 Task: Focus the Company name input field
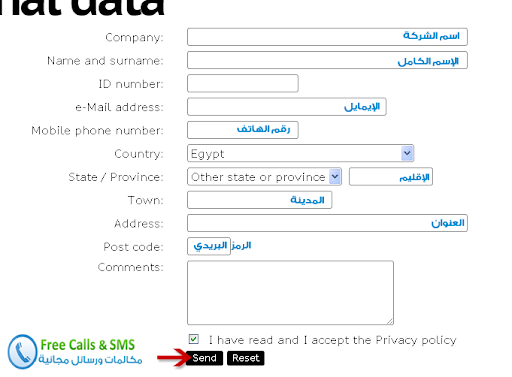(x=327, y=37)
